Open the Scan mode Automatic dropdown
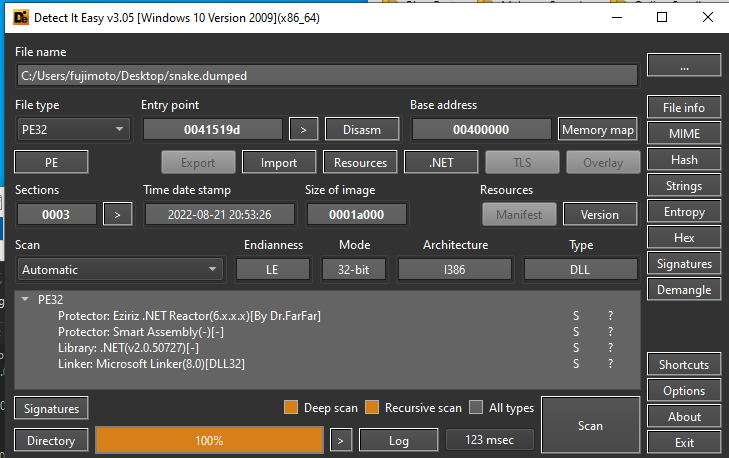 (120, 269)
